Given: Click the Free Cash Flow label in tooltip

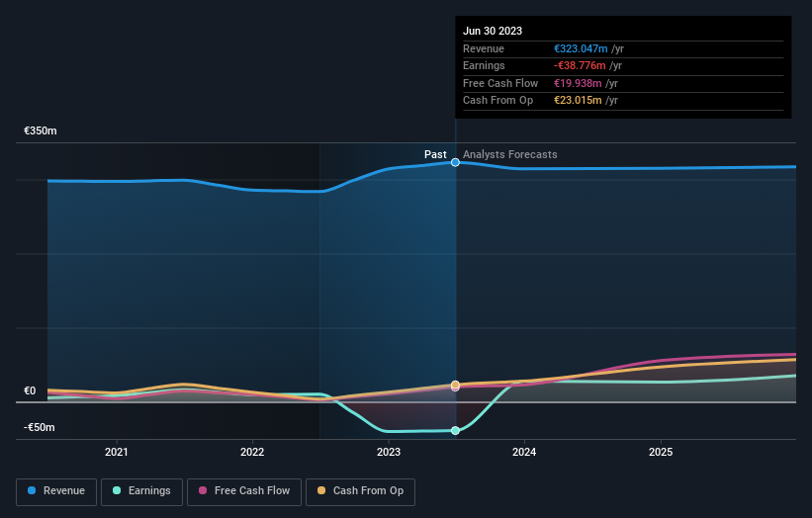Looking at the screenshot, I should (500, 83).
